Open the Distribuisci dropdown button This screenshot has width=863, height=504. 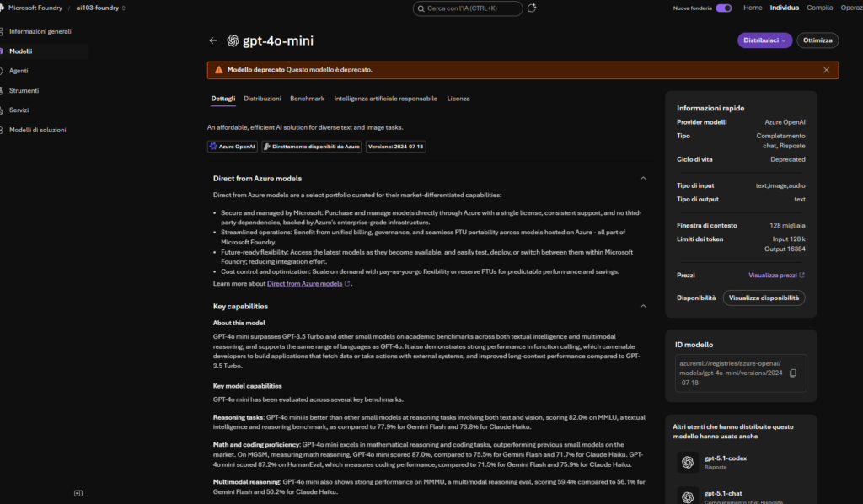point(764,40)
